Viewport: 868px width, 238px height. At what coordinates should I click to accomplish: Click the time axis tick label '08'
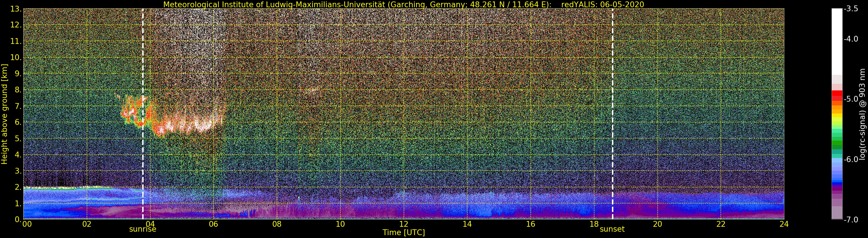point(277,224)
